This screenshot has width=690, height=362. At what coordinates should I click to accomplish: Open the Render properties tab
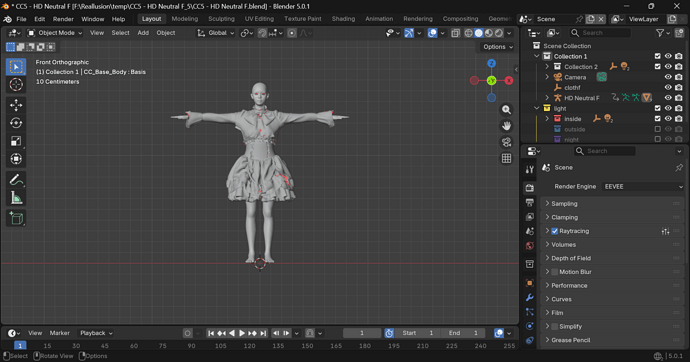click(x=530, y=188)
